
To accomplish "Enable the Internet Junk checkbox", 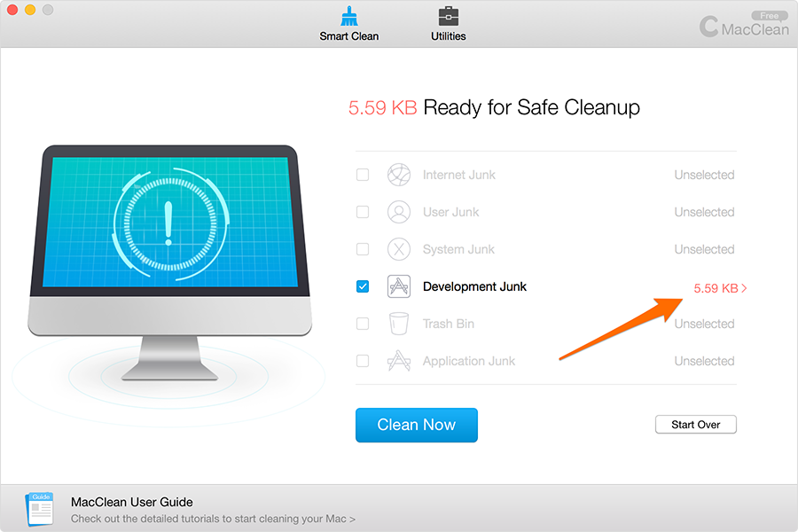I will click(363, 175).
